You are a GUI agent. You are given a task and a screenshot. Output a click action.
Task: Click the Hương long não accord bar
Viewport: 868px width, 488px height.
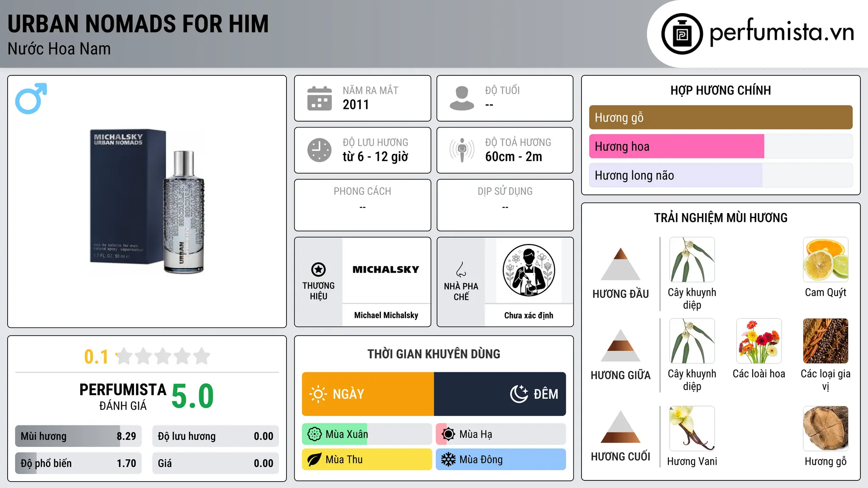(721, 175)
